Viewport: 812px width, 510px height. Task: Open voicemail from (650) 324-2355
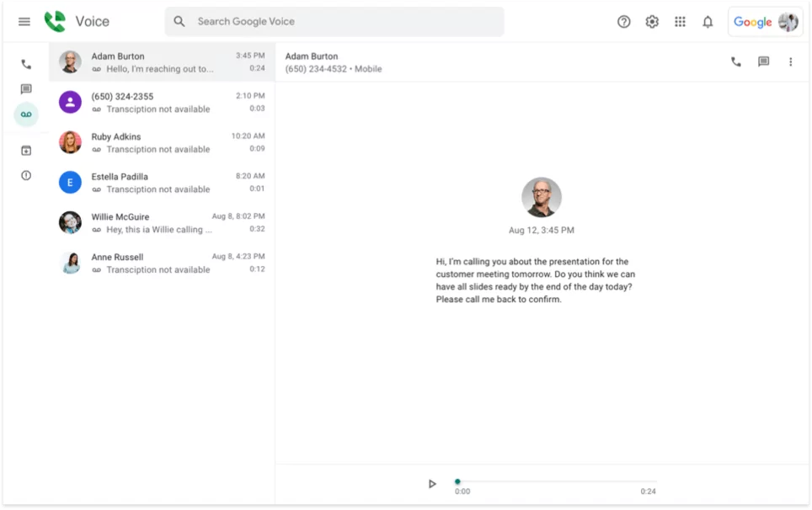(x=162, y=102)
